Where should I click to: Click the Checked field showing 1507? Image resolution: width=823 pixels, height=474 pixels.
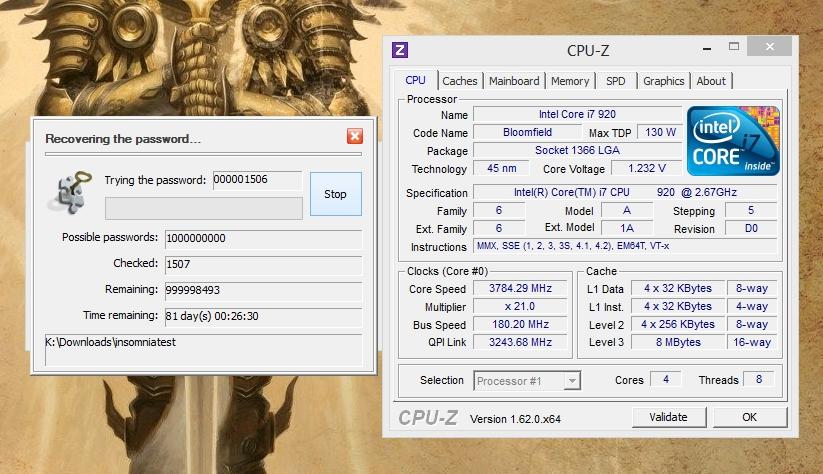click(x=263, y=264)
